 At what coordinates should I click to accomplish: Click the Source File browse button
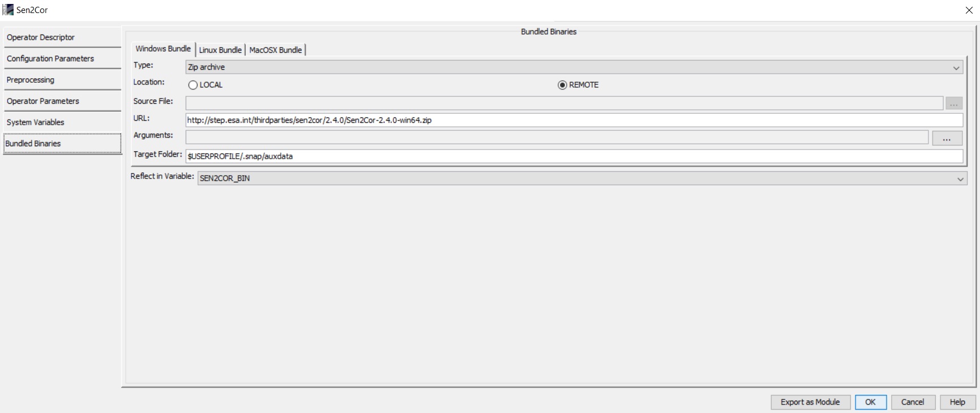954,104
